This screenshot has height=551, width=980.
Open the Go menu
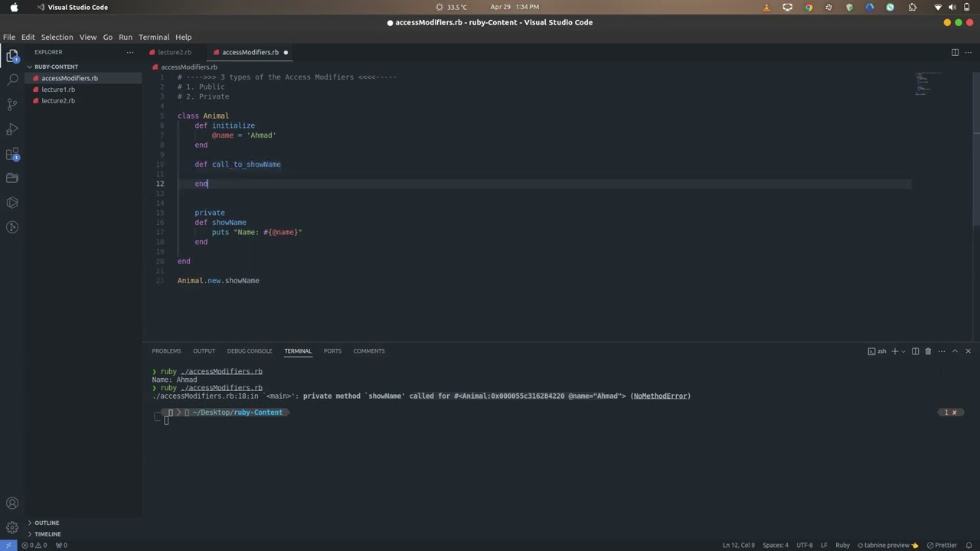[108, 37]
